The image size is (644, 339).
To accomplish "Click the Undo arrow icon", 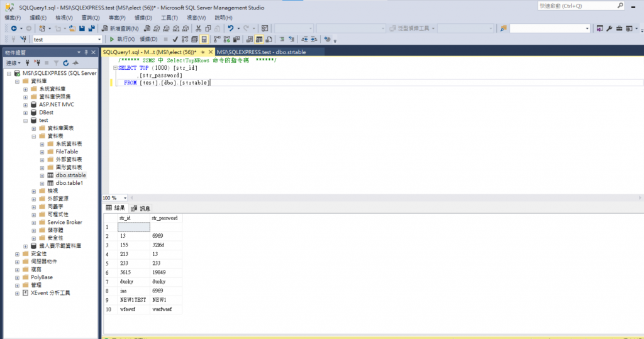I will (x=231, y=28).
